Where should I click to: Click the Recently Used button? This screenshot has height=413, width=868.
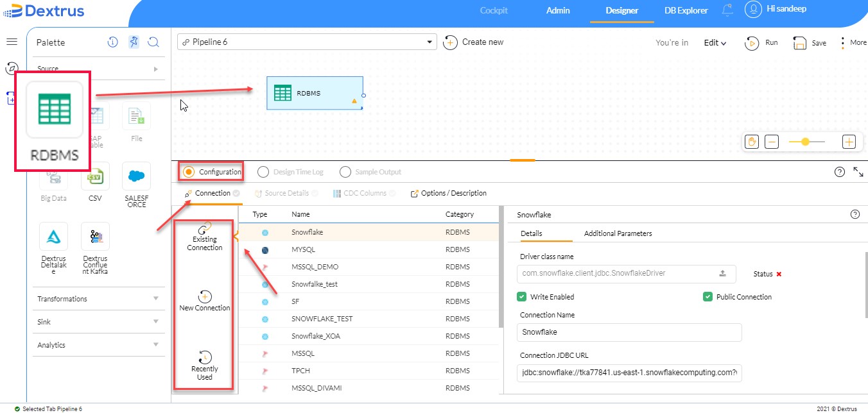point(205,366)
